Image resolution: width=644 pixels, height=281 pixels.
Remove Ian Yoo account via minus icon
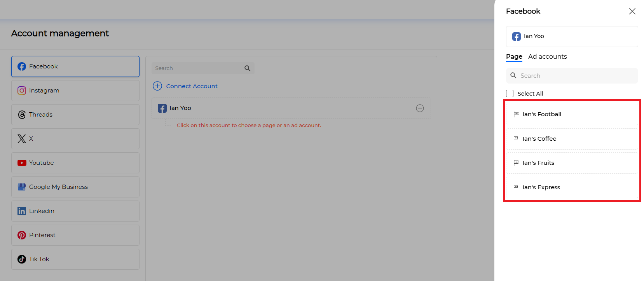[420, 108]
